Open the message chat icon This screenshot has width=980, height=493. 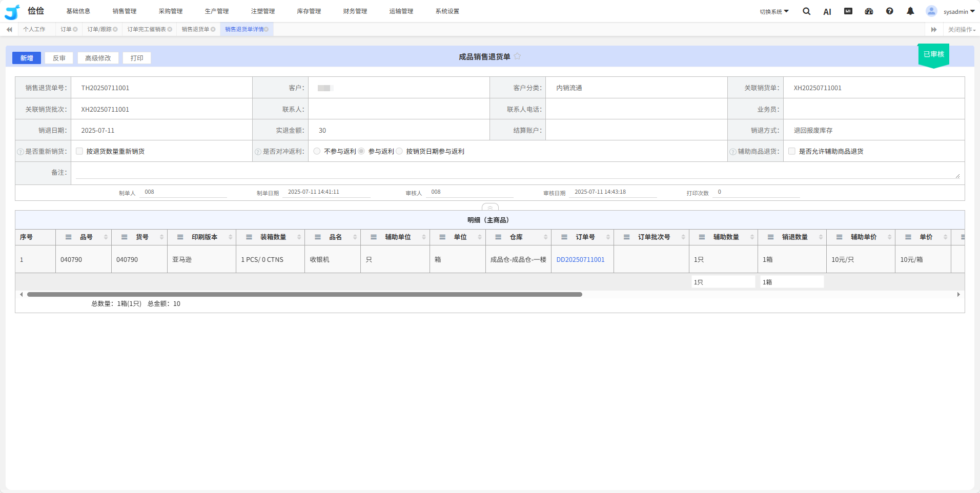point(848,11)
